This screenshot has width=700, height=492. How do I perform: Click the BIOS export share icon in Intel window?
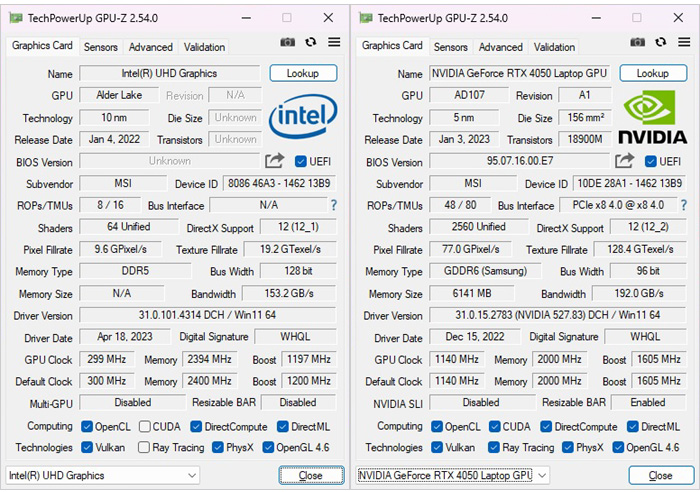click(x=275, y=161)
